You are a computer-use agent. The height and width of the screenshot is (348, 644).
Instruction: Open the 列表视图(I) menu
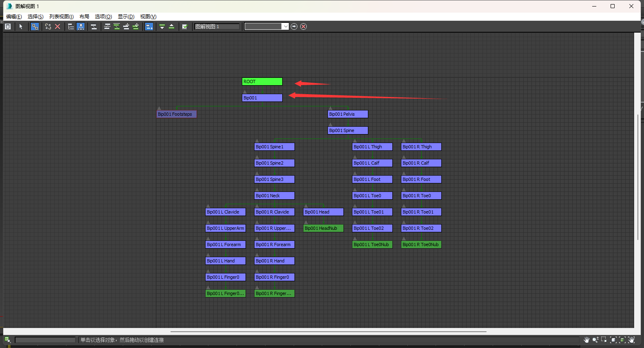[x=62, y=17]
